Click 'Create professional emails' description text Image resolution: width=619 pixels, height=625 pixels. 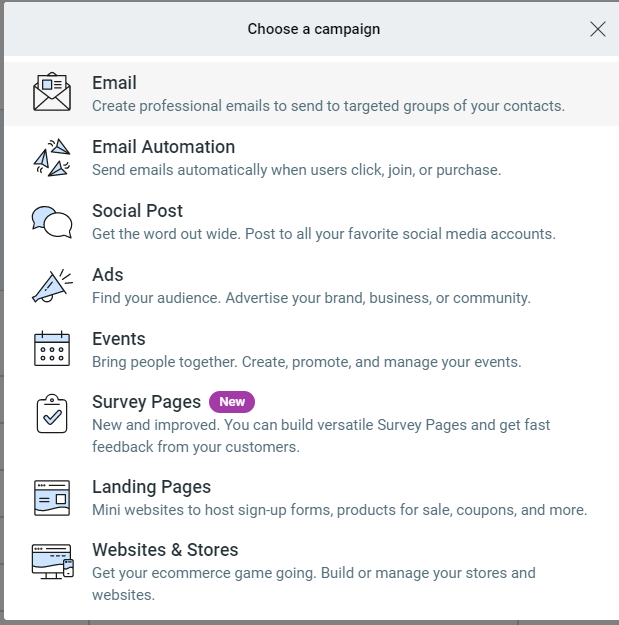[328, 106]
